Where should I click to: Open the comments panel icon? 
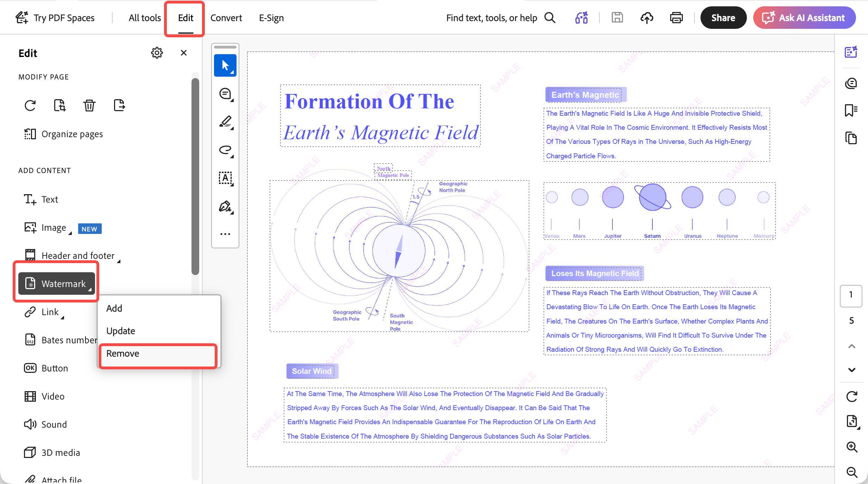tap(851, 83)
